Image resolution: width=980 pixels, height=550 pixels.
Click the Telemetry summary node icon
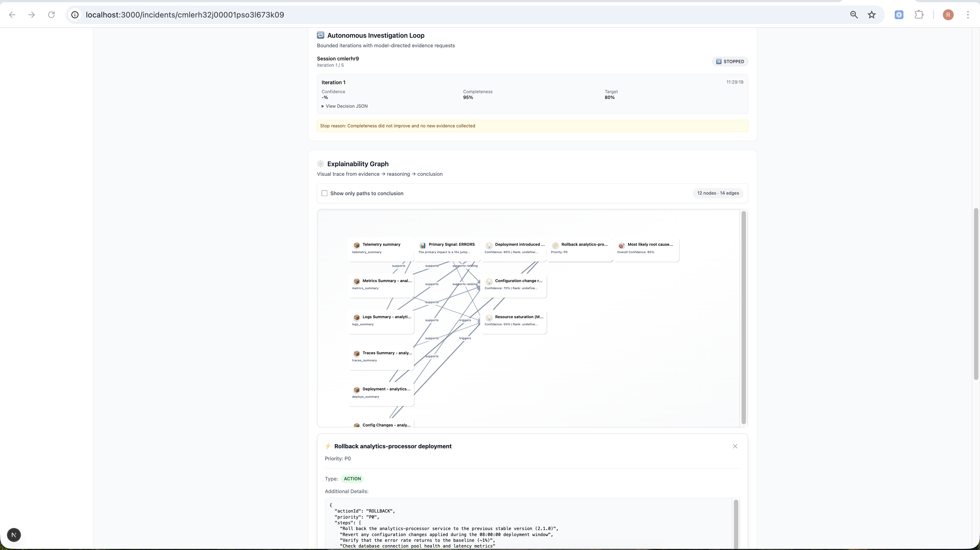[357, 245]
